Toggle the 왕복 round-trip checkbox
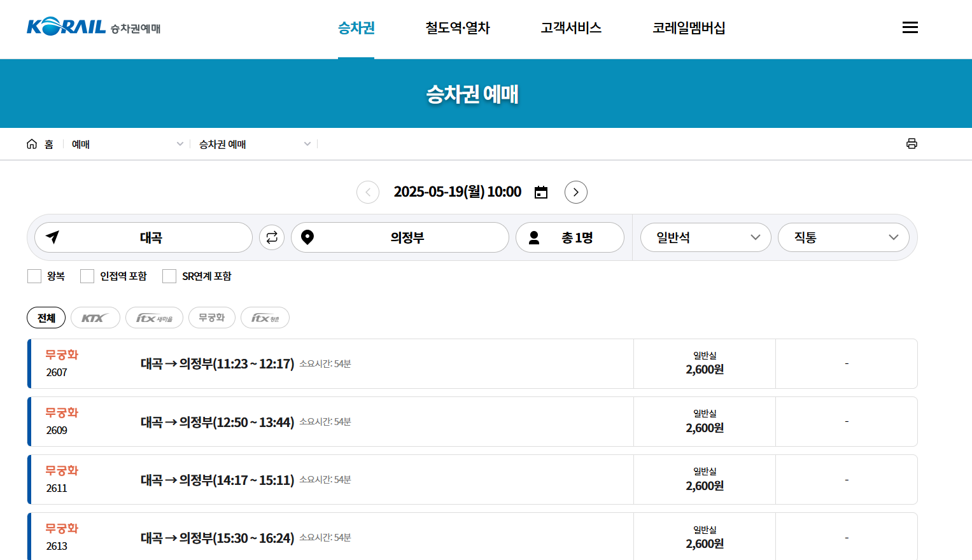 pos(34,276)
